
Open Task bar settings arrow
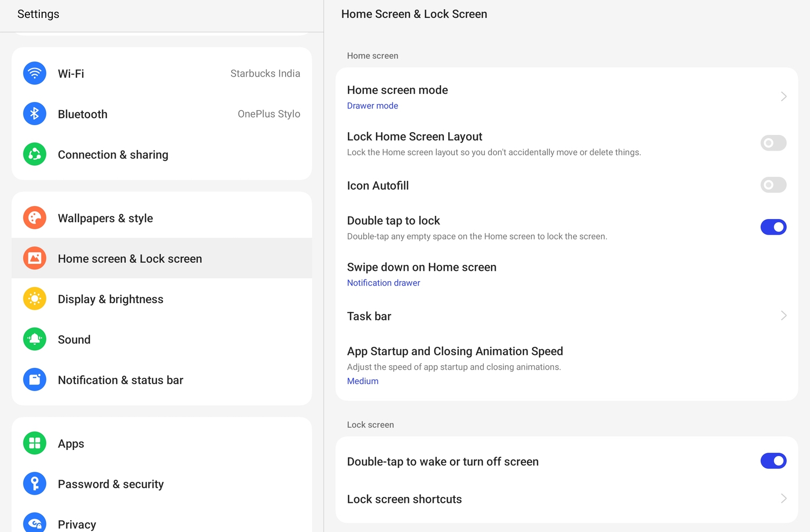(783, 316)
